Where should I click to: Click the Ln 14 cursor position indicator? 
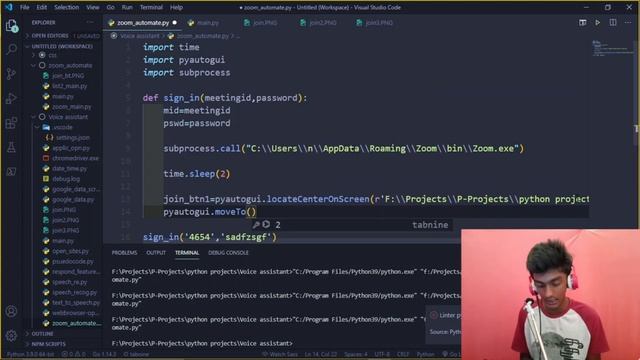pos(321,354)
